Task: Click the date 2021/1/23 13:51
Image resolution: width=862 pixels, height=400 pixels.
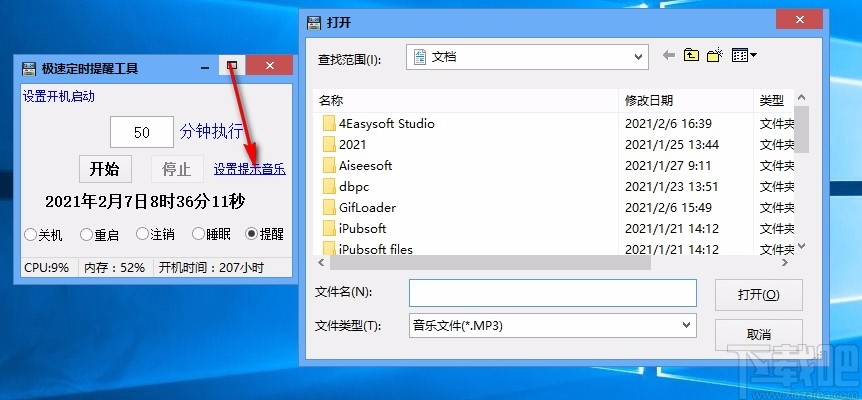Action: (671, 186)
